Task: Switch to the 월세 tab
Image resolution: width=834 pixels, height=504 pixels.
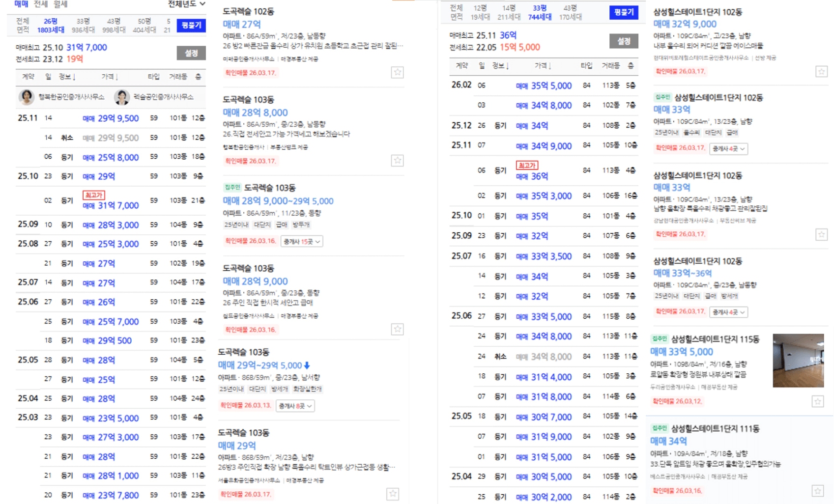Action: (x=60, y=4)
